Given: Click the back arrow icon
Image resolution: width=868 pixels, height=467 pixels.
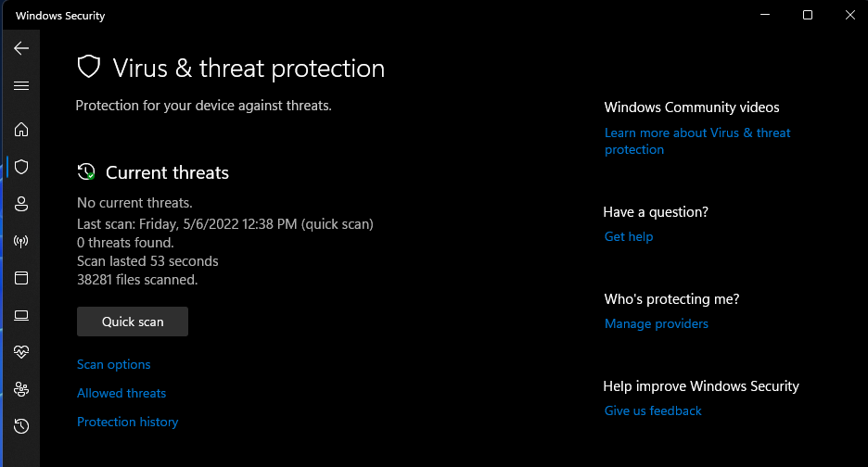Looking at the screenshot, I should pyautogui.click(x=21, y=48).
